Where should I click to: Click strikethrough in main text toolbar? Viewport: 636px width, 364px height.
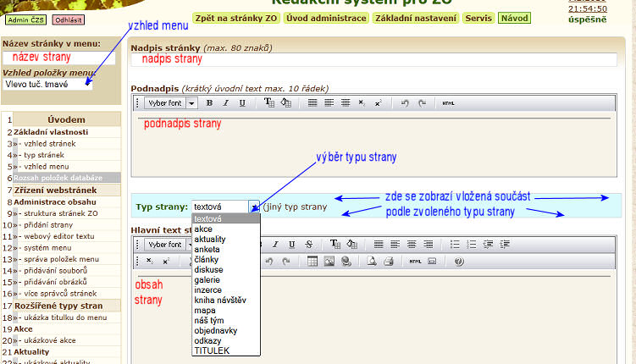point(308,245)
